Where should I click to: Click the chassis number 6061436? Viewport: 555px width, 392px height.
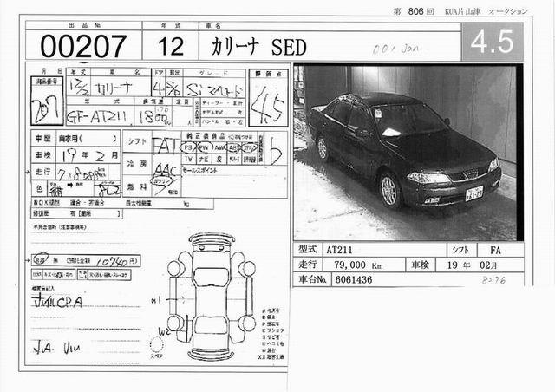(353, 280)
